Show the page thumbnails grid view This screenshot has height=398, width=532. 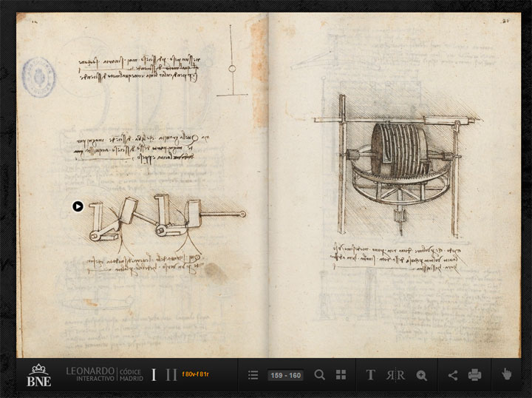(341, 375)
